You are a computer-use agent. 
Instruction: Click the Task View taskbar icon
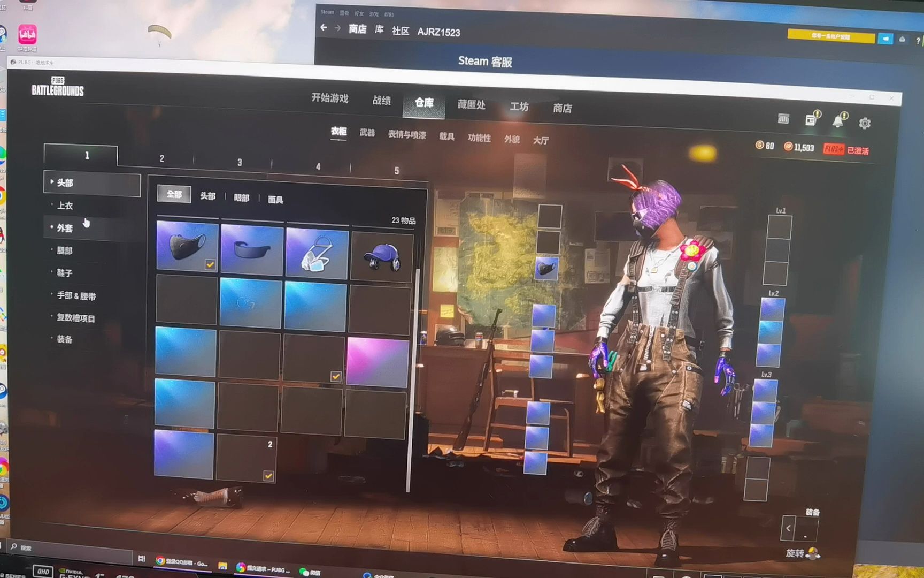(x=142, y=559)
